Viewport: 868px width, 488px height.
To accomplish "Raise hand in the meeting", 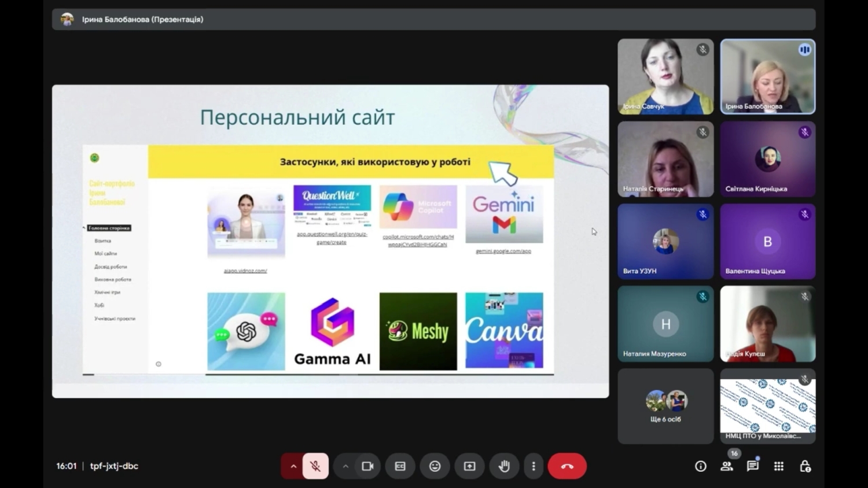I will pos(504,466).
